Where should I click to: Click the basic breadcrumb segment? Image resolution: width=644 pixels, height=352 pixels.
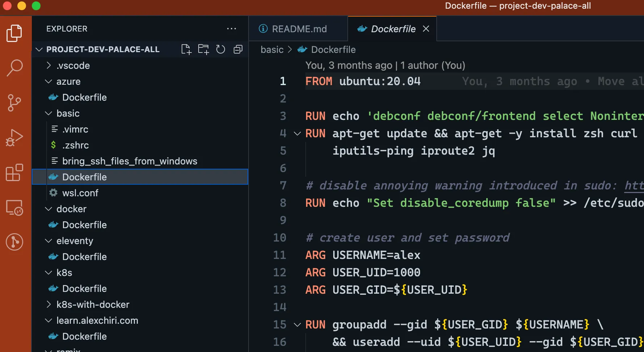point(272,50)
